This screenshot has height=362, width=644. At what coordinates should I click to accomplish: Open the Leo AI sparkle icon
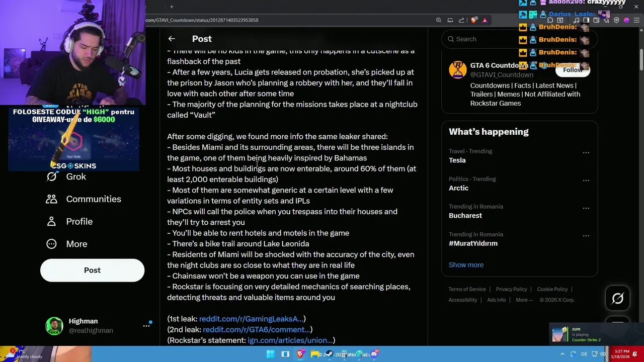point(606,20)
